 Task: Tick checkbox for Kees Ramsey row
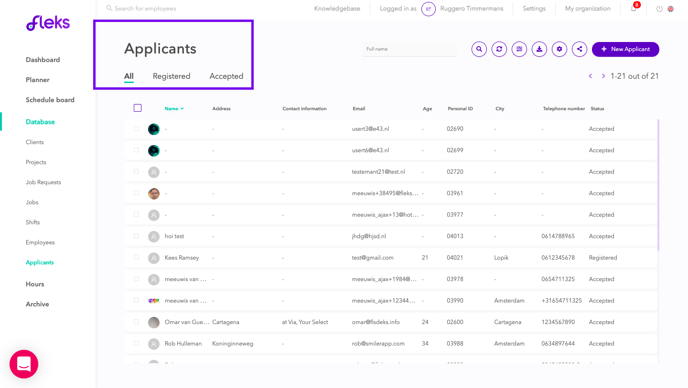pyautogui.click(x=136, y=258)
